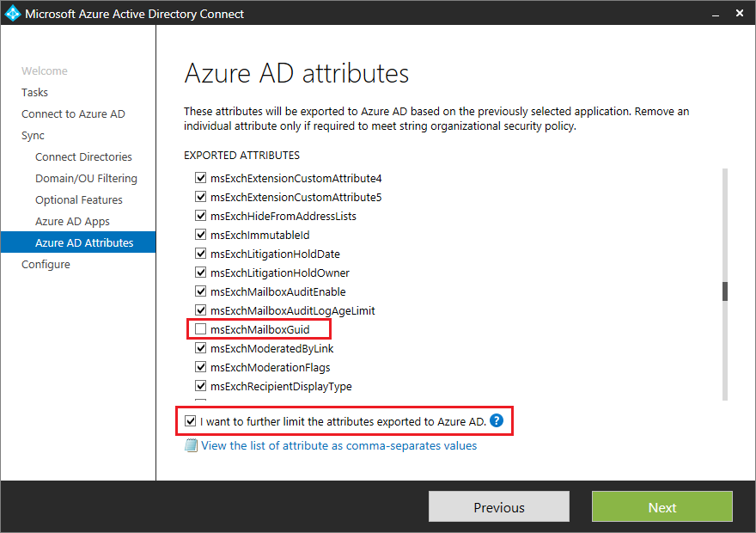Open the comma-separated attribute list link
Viewport: 756px width, 533px height.
(x=339, y=445)
